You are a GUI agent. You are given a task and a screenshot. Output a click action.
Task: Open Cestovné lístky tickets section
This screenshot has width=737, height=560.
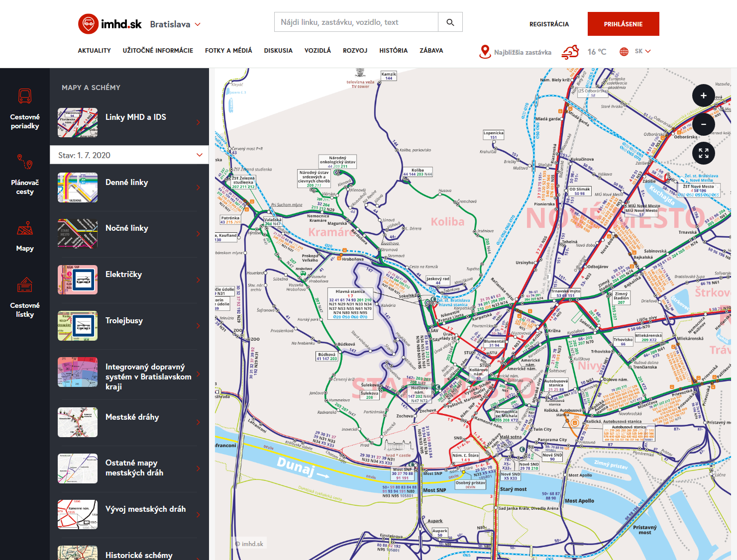[x=25, y=297]
